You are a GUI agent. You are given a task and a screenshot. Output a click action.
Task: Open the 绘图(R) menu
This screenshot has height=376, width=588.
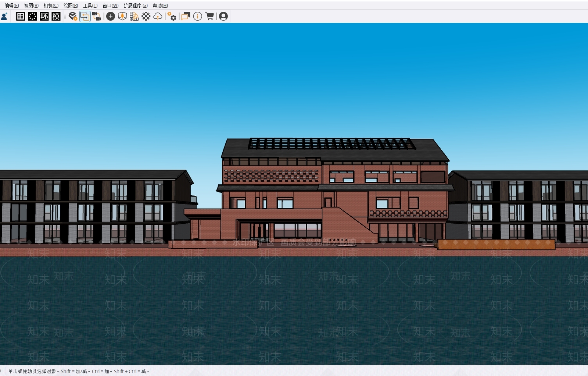[x=71, y=6]
